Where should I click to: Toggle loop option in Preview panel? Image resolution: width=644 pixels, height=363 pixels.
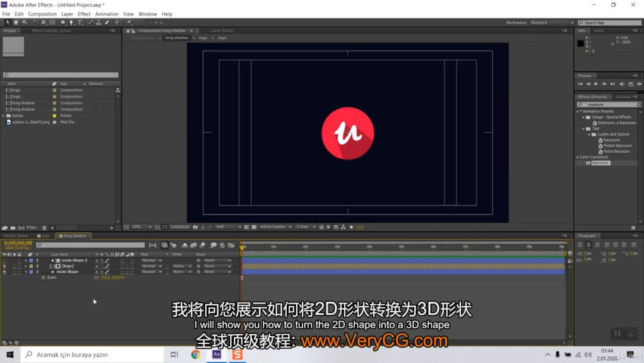coord(631,84)
